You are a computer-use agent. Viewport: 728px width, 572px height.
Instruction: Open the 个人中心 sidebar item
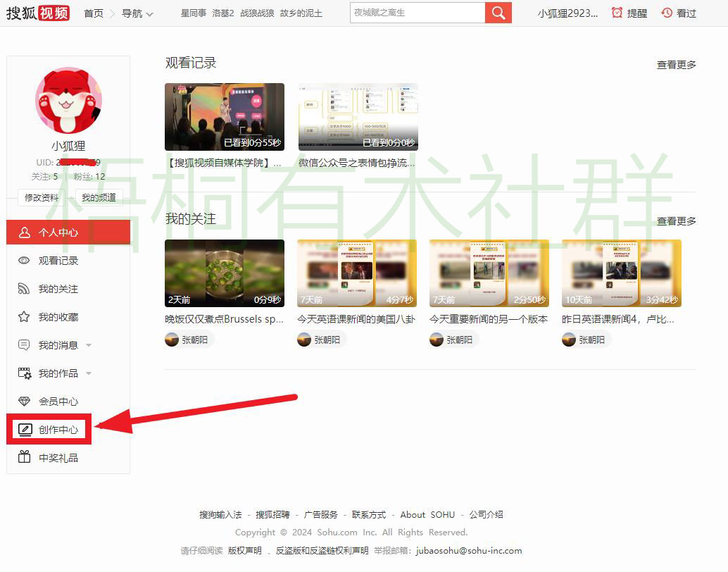68,232
